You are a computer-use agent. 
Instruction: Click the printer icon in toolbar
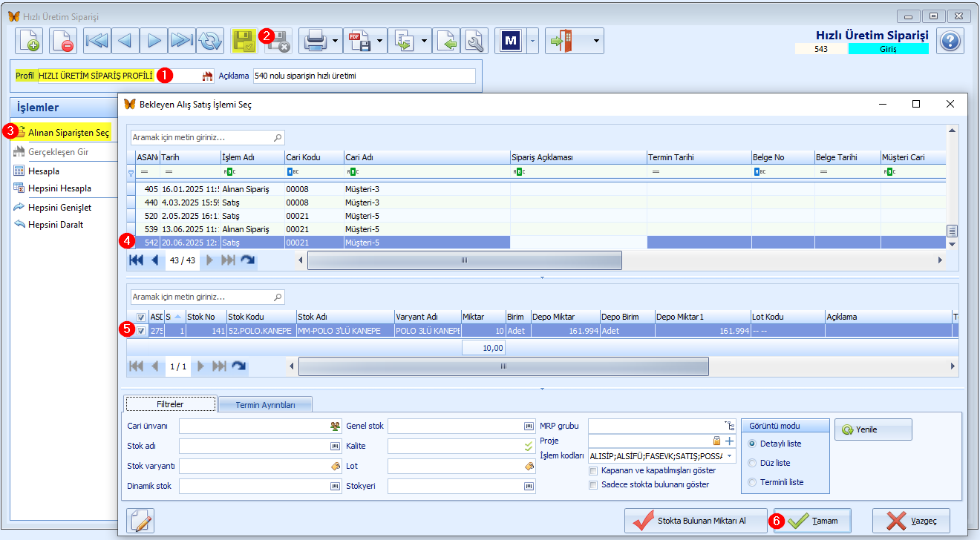315,41
